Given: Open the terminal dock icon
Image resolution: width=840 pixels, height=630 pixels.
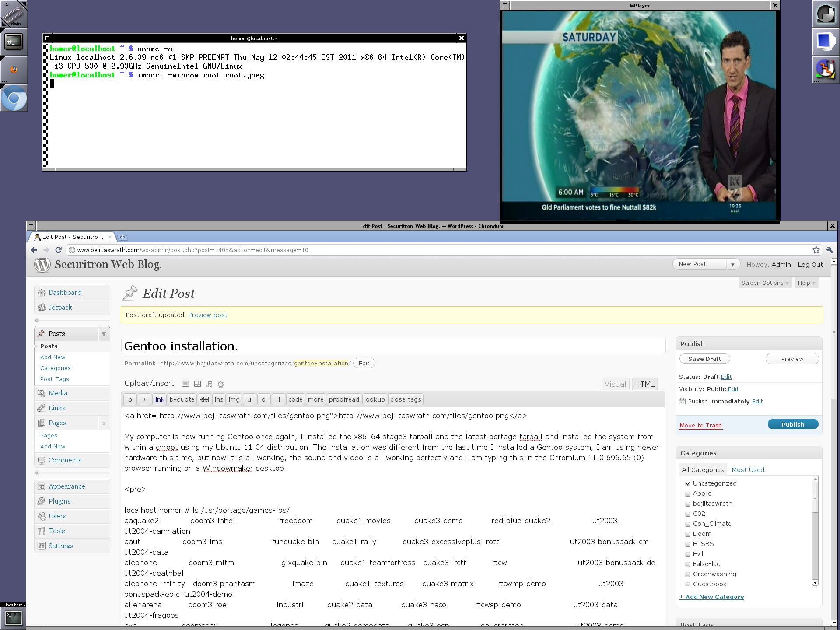Looking at the screenshot, I should [x=14, y=42].
